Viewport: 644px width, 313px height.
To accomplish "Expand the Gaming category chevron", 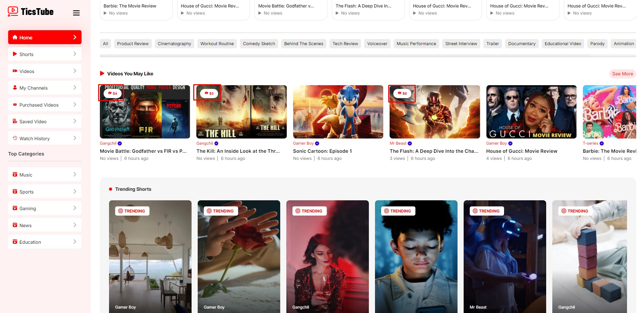I will coord(75,208).
